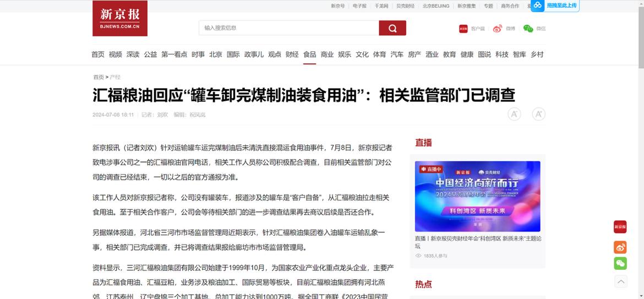
Task: Click the 拖拽至此上传 upload button
Action: tap(555, 6)
